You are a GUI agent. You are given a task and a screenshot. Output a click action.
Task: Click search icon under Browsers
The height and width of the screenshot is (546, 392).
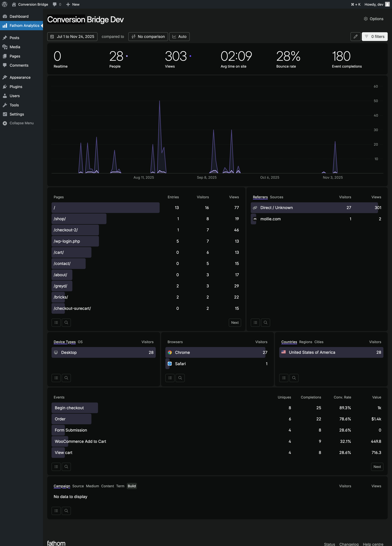click(x=180, y=378)
